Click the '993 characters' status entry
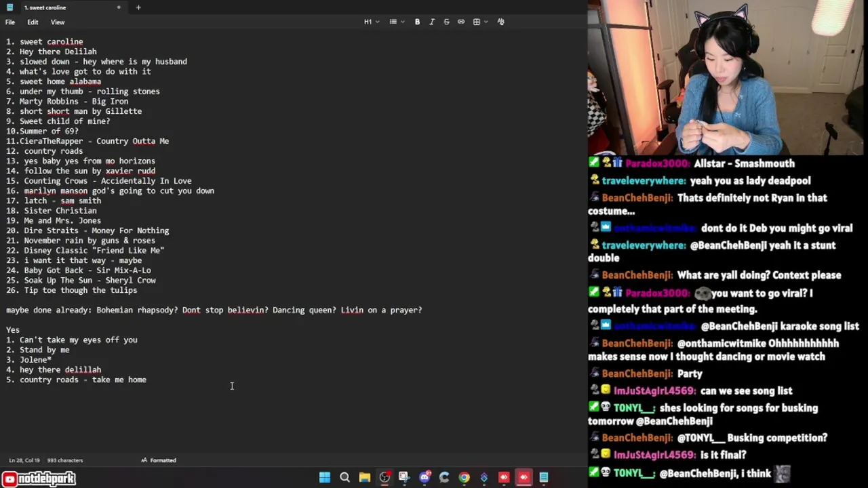This screenshot has width=868, height=488. tap(65, 460)
